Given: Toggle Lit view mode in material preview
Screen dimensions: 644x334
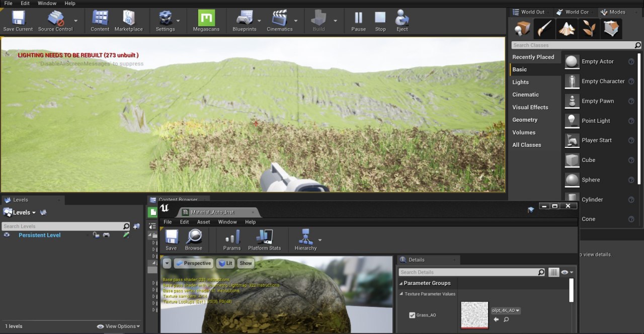Looking at the screenshot, I should [225, 263].
